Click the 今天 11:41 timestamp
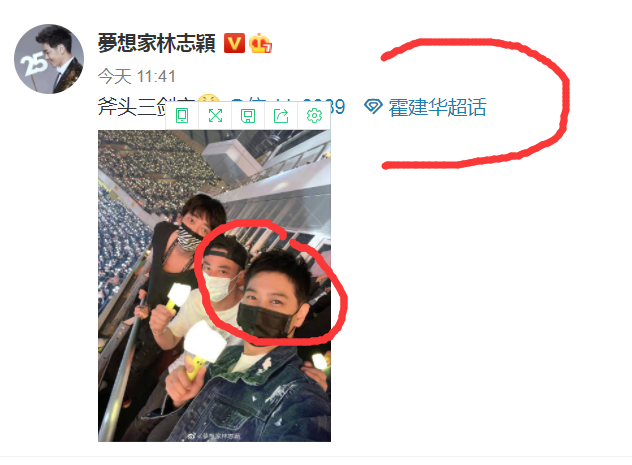 click(137, 76)
